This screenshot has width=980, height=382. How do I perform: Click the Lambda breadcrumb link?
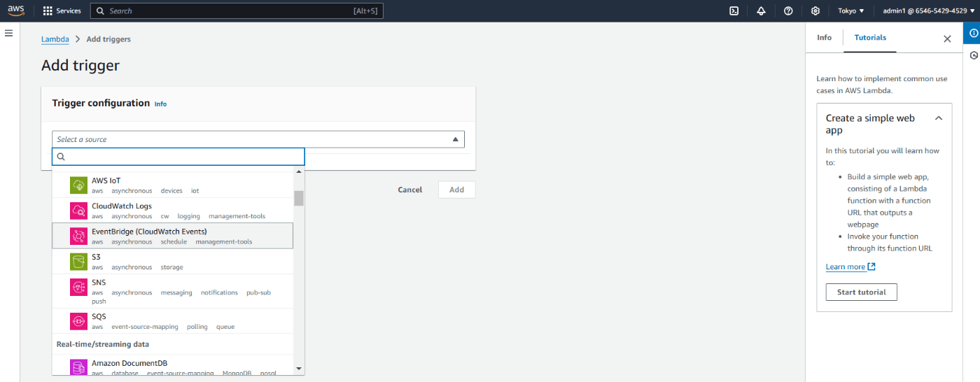coord(55,39)
